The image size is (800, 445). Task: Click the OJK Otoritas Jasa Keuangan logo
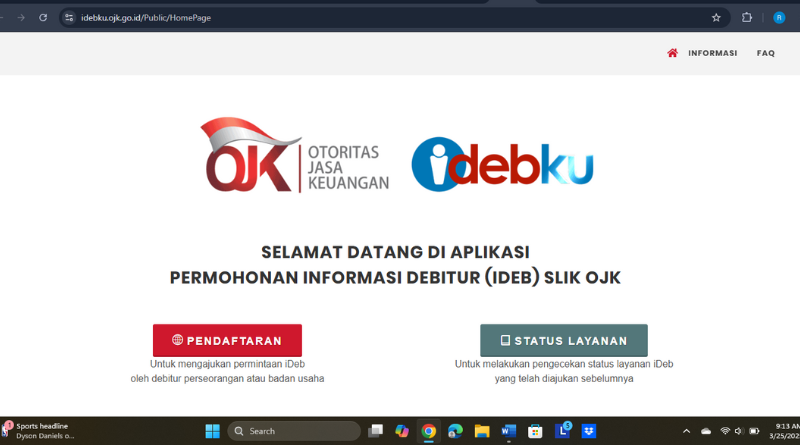pyautogui.click(x=294, y=156)
